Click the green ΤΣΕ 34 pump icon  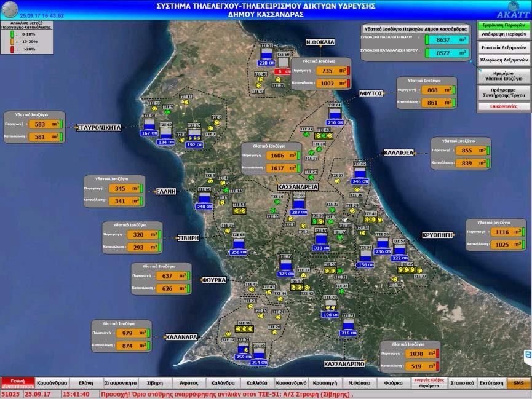coord(342,291)
